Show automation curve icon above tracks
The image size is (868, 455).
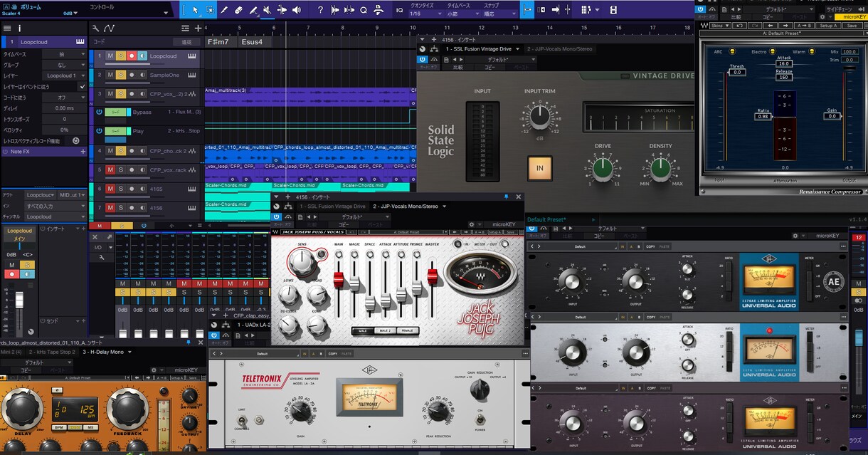[x=109, y=28]
